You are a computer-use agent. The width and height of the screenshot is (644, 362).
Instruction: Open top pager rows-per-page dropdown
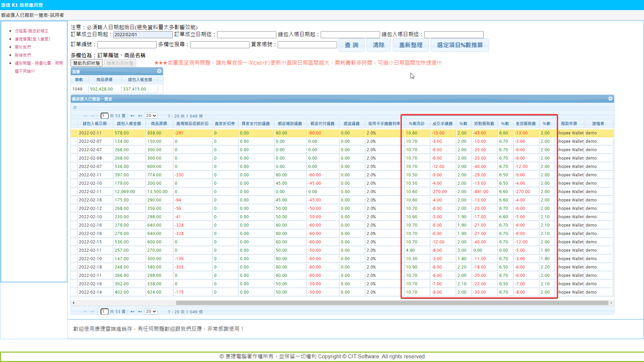(x=151, y=116)
